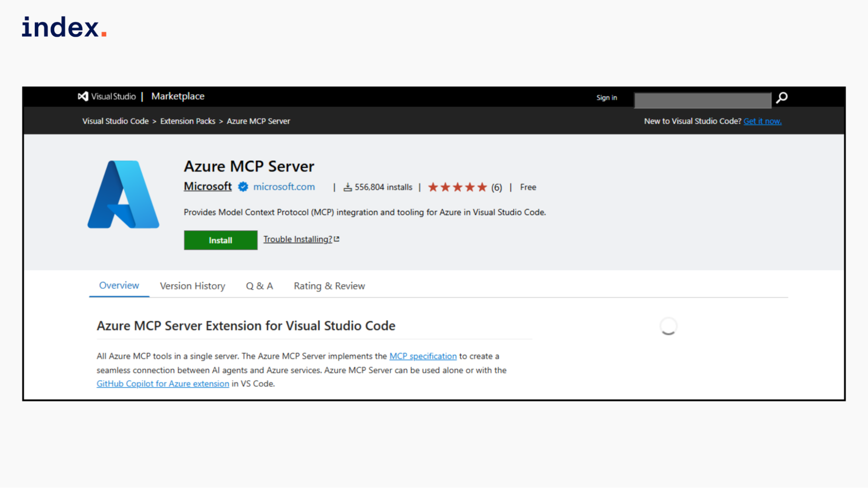Click the verified publisher badge icon
The height and width of the screenshot is (488, 868).
pos(243,187)
